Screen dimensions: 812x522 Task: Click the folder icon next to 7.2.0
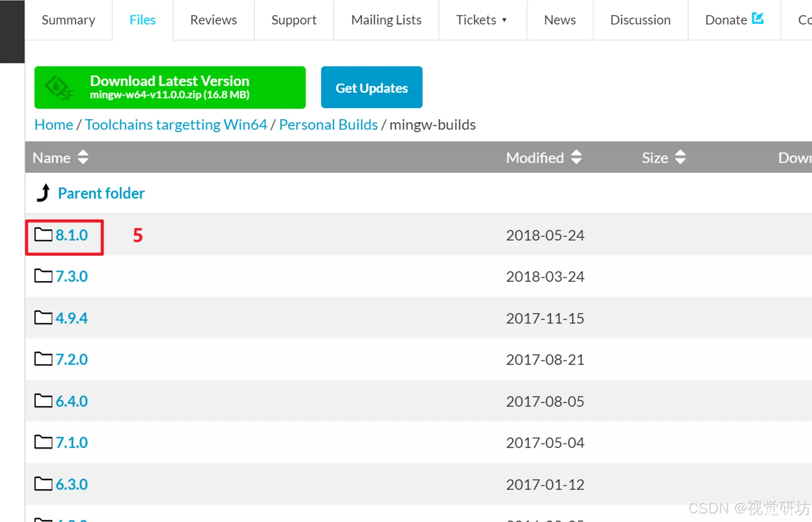click(43, 359)
